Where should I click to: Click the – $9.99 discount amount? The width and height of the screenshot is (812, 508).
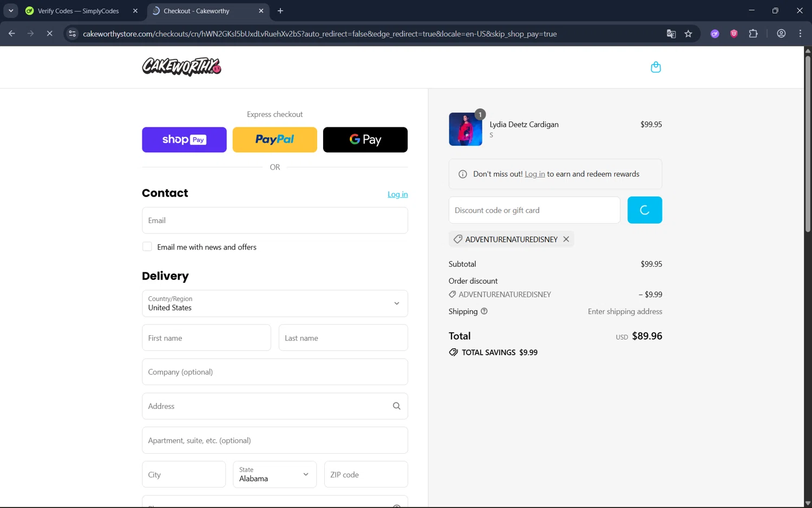[650, 295]
